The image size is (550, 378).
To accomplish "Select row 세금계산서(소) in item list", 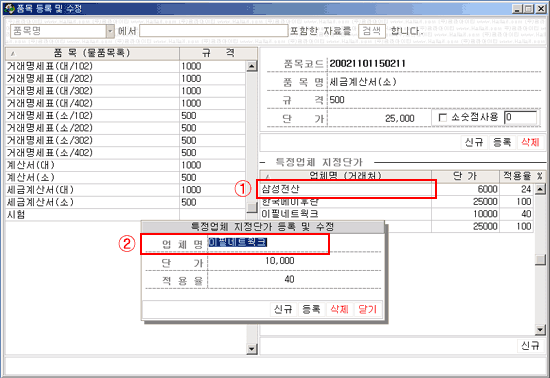I will (x=125, y=202).
